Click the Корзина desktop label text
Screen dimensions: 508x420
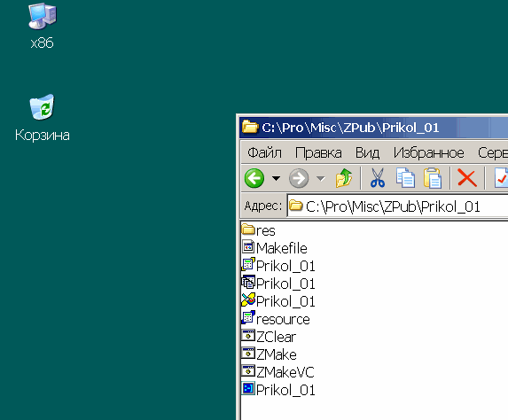pos(43,135)
